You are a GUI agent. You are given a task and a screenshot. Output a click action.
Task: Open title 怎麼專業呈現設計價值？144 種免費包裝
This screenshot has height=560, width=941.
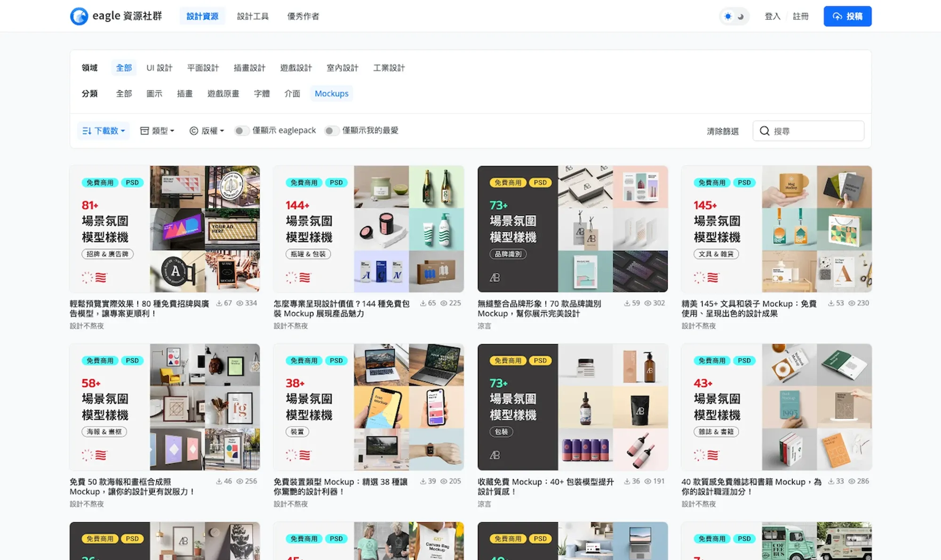click(342, 308)
